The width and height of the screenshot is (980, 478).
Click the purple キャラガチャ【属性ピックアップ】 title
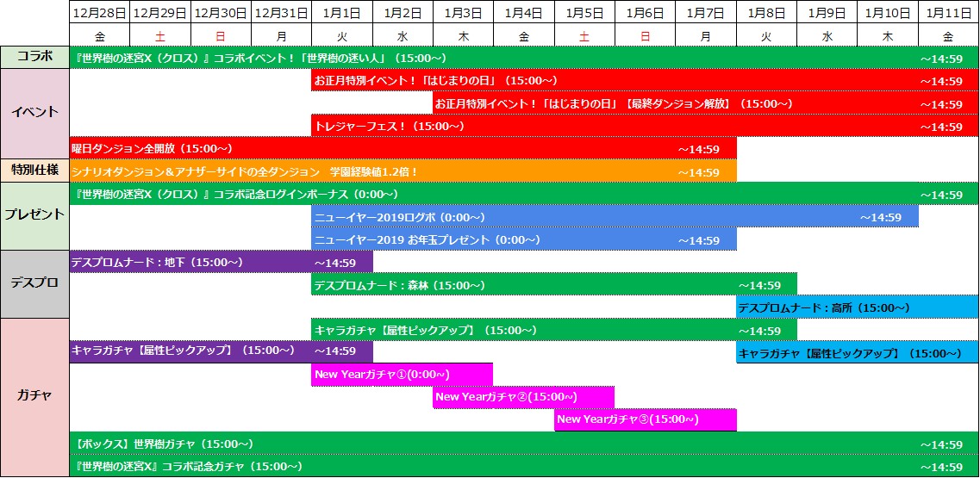point(183,351)
